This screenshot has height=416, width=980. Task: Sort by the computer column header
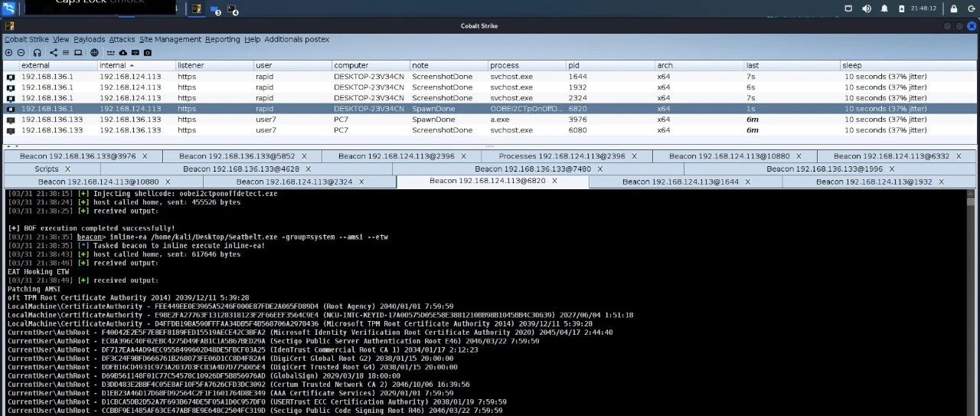pyautogui.click(x=370, y=65)
